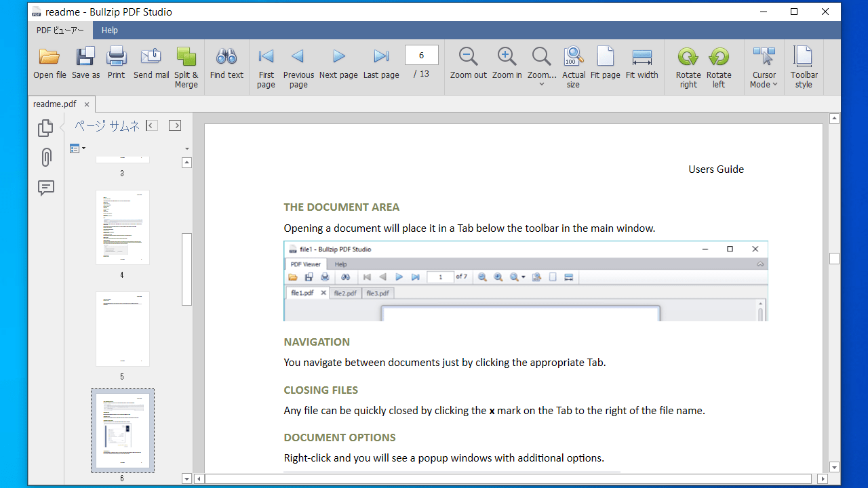Click Zoom in magnifier

(x=507, y=64)
